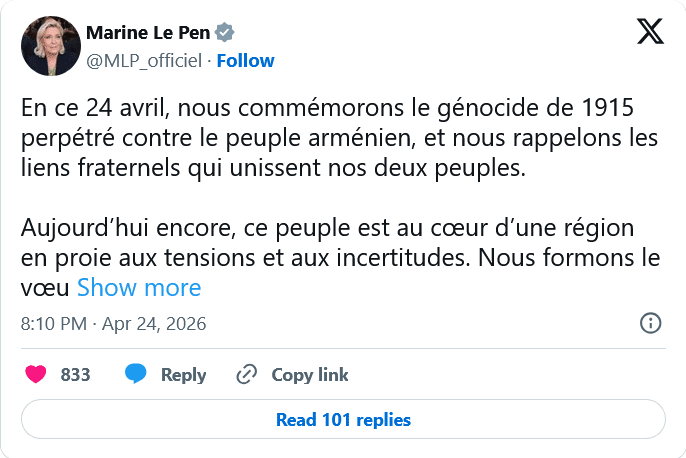Image resolution: width=686 pixels, height=458 pixels.
Task: Open the Apr 24, 2026 date link
Action: (154, 324)
